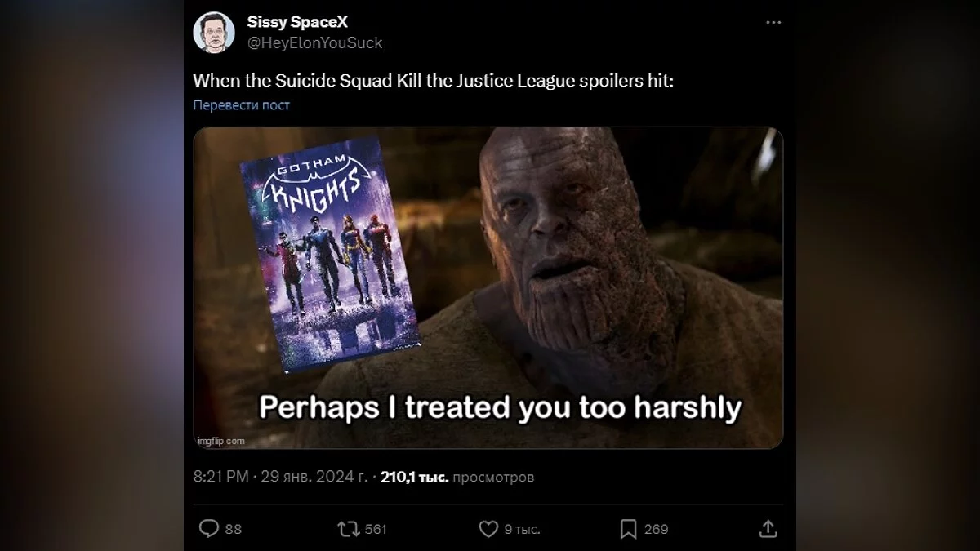Click the imgflip.com watermark on the image
The width and height of the screenshot is (980, 551).
pos(220,441)
